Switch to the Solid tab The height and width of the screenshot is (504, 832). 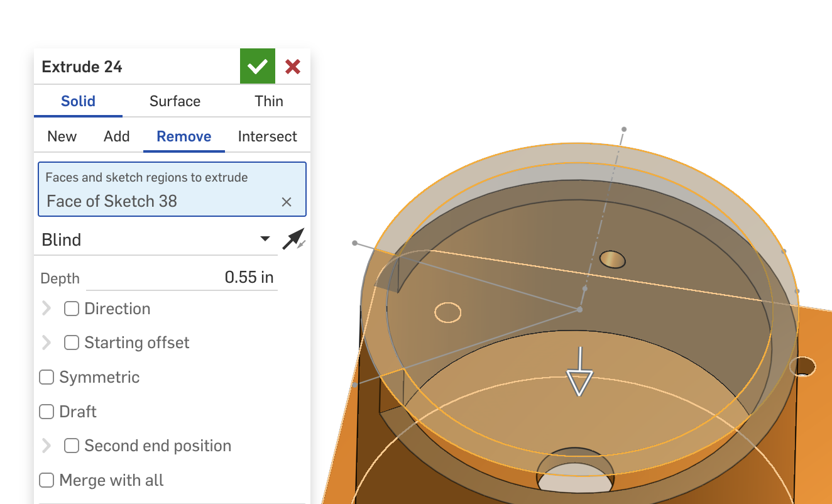[x=78, y=101]
